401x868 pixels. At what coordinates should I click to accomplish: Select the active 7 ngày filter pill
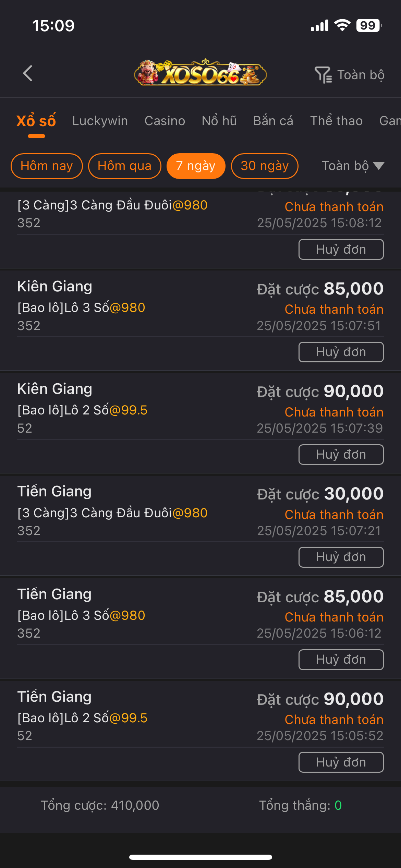tap(196, 166)
